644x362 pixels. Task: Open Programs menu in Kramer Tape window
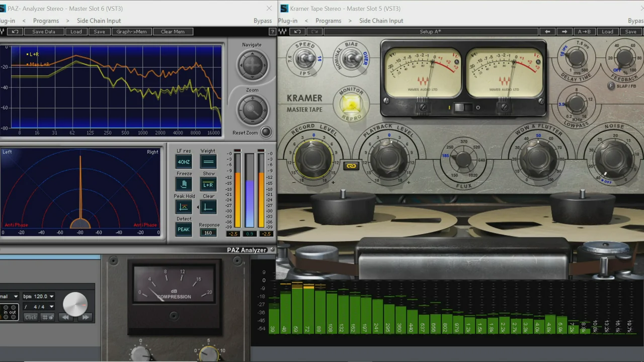[328, 21]
